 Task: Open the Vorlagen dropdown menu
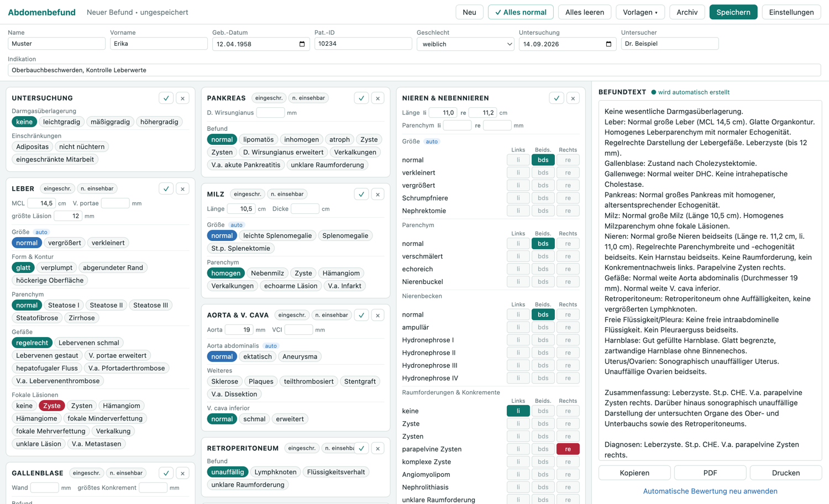(x=640, y=12)
